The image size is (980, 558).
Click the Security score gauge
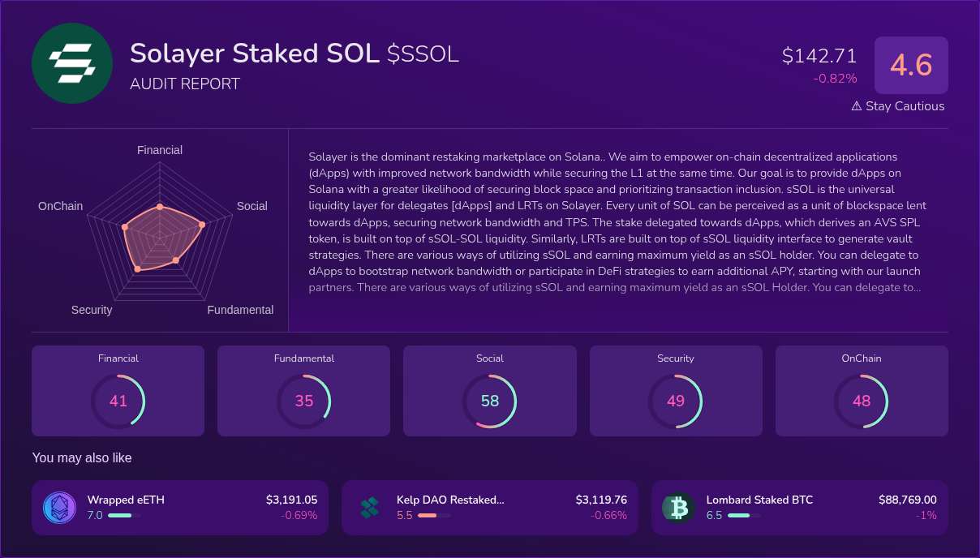pyautogui.click(x=676, y=401)
